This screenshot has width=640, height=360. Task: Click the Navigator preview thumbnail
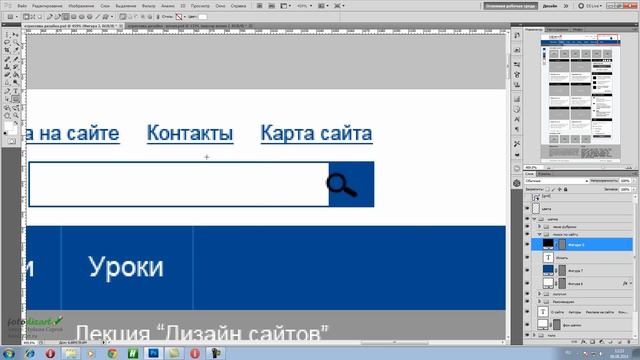point(580,98)
